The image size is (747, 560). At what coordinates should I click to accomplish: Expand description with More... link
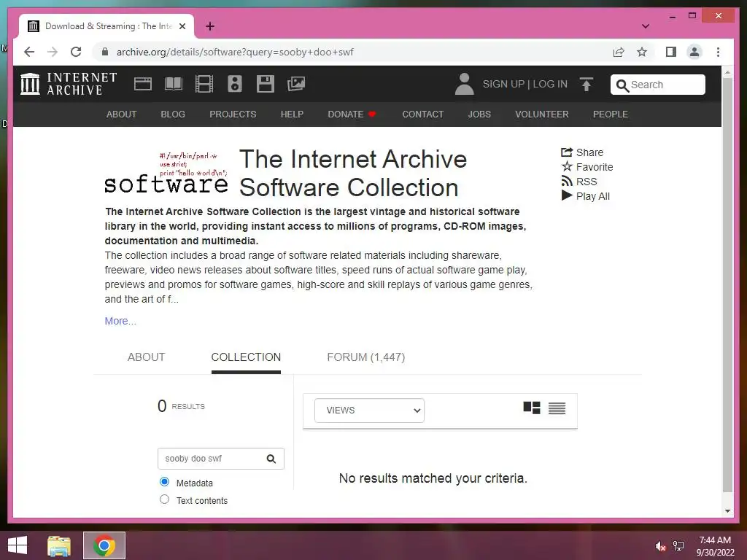tap(120, 321)
